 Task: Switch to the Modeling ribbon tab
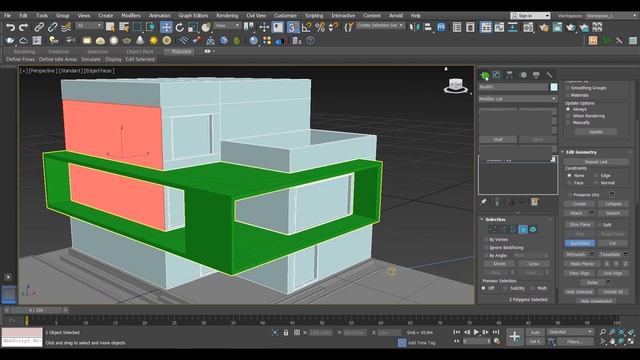pyautogui.click(x=24, y=52)
